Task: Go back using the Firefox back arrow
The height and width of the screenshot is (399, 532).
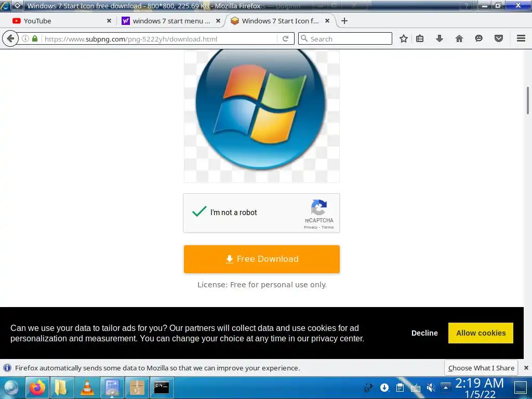Action: pyautogui.click(x=10, y=38)
